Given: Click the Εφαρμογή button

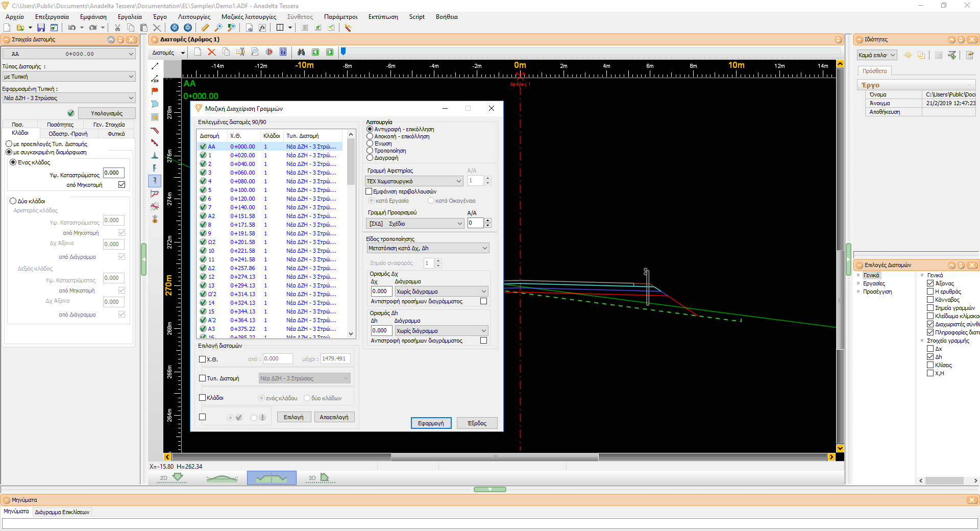Looking at the screenshot, I should tap(431, 423).
